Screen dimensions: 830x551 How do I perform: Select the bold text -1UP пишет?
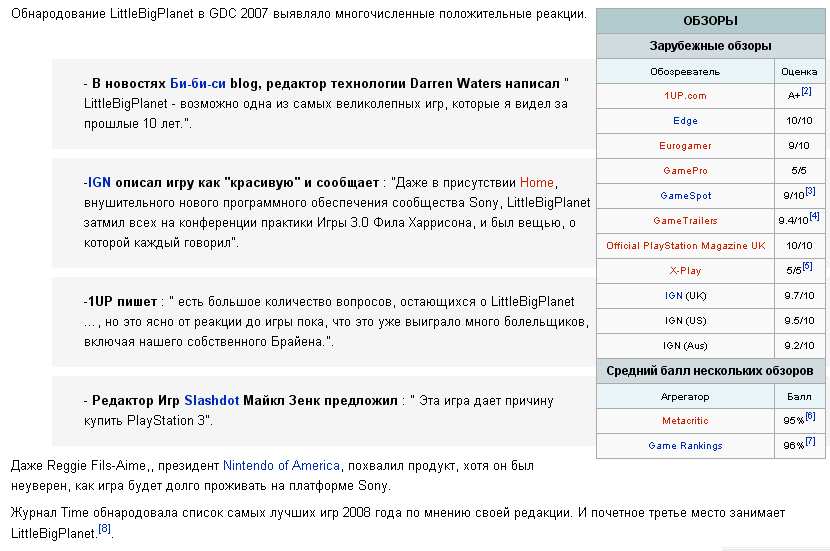pyautogui.click(x=120, y=301)
